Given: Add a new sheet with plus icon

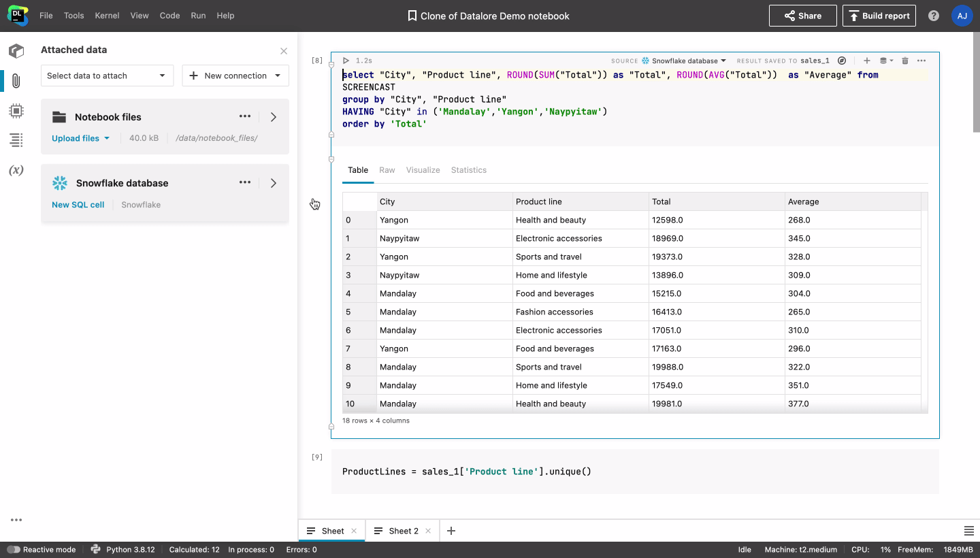Looking at the screenshot, I should [x=451, y=531].
